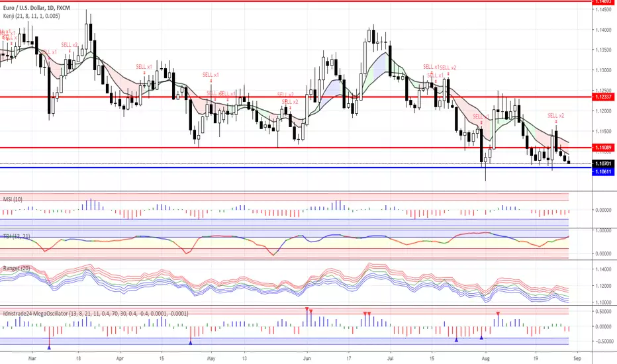The image size is (617, 364).
Task: Click the 1.13500 price axis value
Action: click(x=603, y=50)
